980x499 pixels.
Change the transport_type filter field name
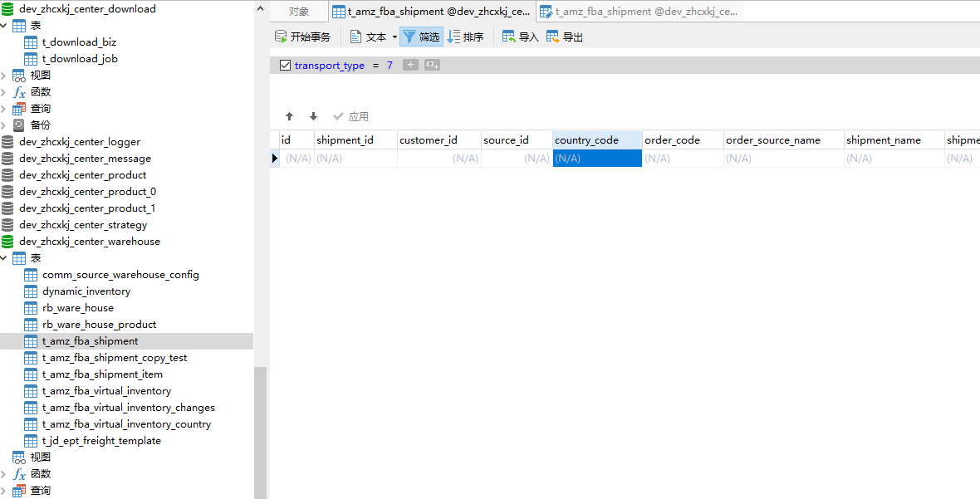330,66
